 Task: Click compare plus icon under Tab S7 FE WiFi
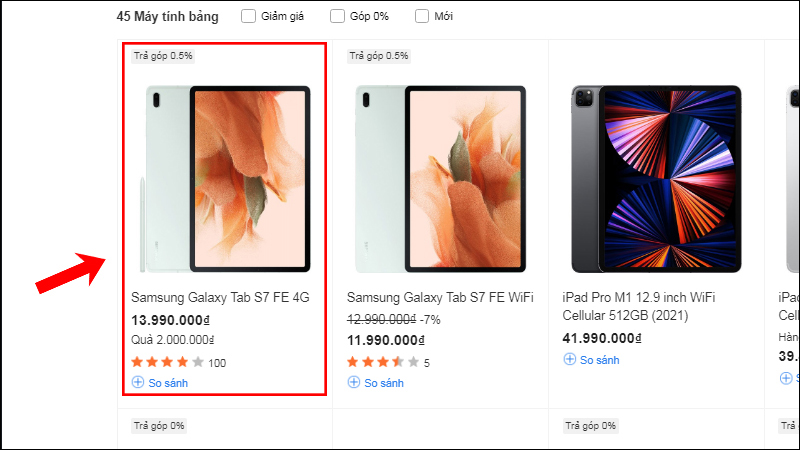[354, 383]
